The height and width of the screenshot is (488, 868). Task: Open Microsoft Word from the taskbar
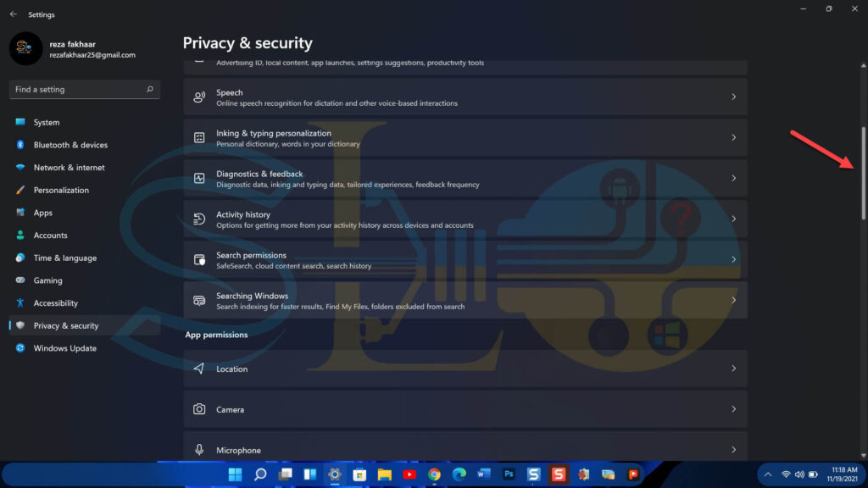tap(484, 474)
